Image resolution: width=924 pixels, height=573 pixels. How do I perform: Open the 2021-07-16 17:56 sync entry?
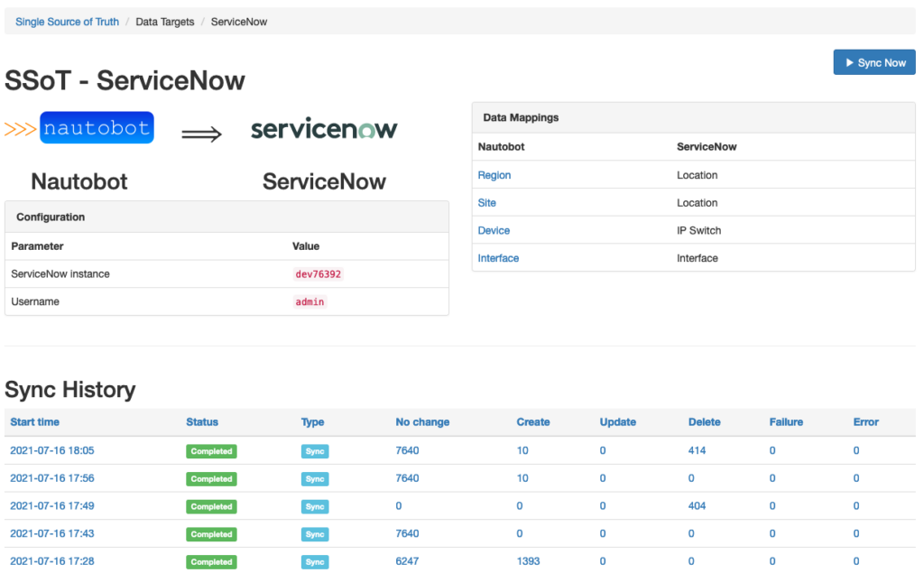point(51,478)
